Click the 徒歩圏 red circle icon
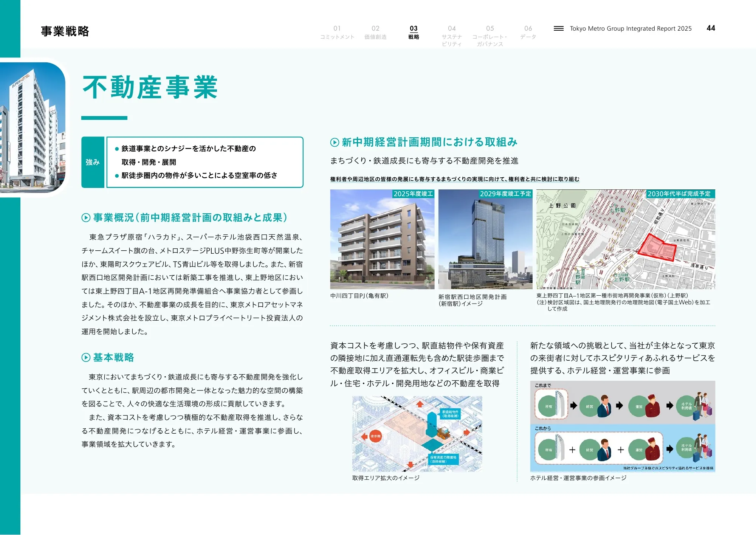Image resolution: width=756 pixels, height=535 pixels. click(375, 436)
